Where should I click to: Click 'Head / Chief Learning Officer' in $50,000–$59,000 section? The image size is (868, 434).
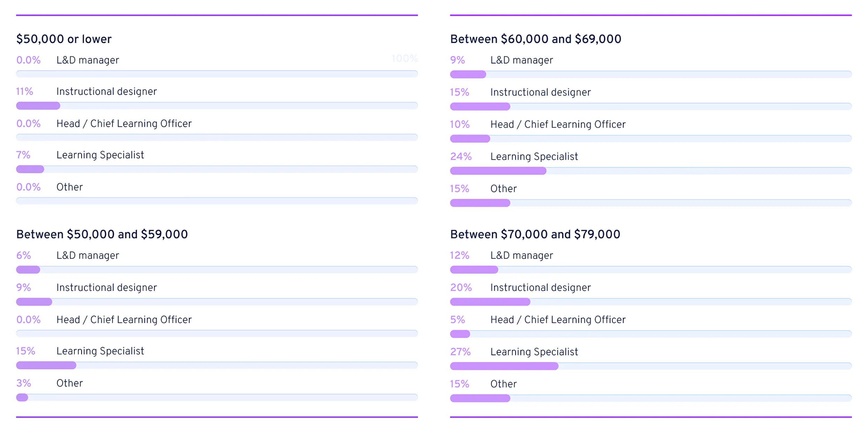coord(124,320)
